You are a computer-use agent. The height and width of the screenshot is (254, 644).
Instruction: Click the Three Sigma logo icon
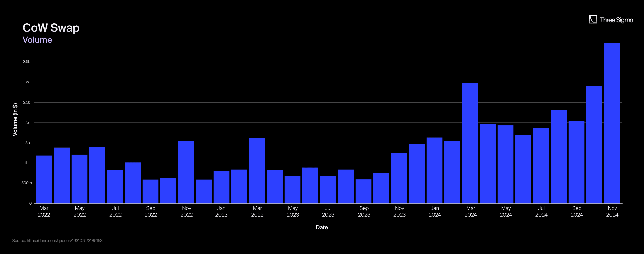[593, 20]
